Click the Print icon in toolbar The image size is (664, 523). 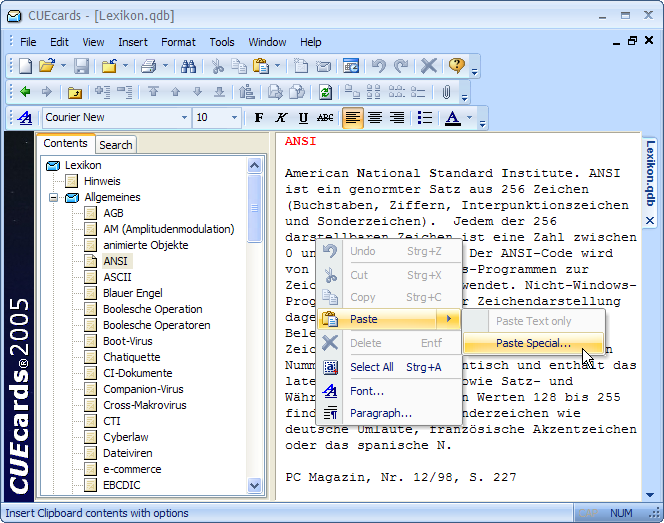148,66
